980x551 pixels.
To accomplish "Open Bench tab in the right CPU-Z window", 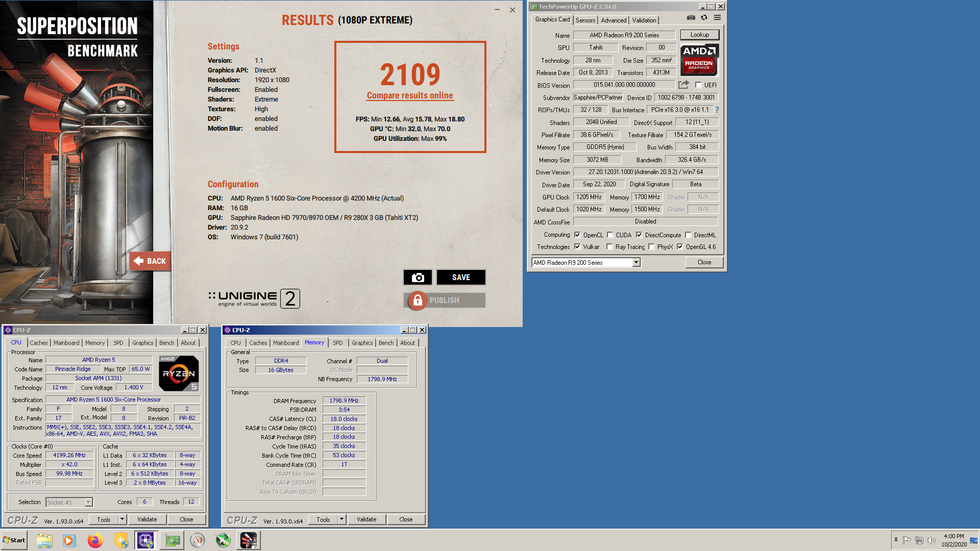I will [x=386, y=343].
